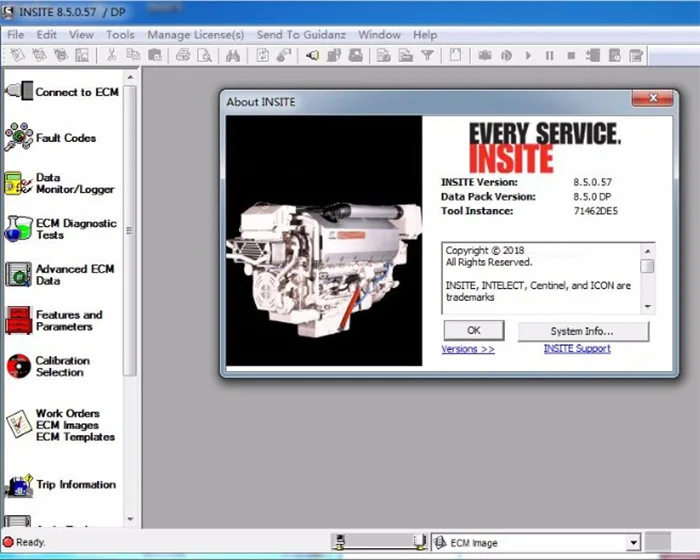Click the sidebar vertical scrollbar thumb
Viewport: 700px width, 560px height.
[130, 230]
